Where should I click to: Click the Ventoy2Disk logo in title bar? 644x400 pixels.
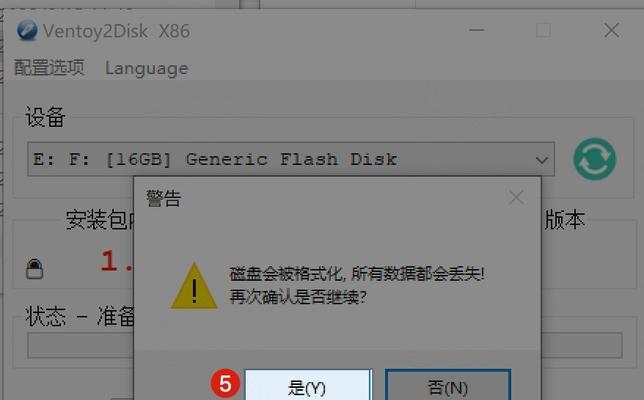click(x=27, y=30)
